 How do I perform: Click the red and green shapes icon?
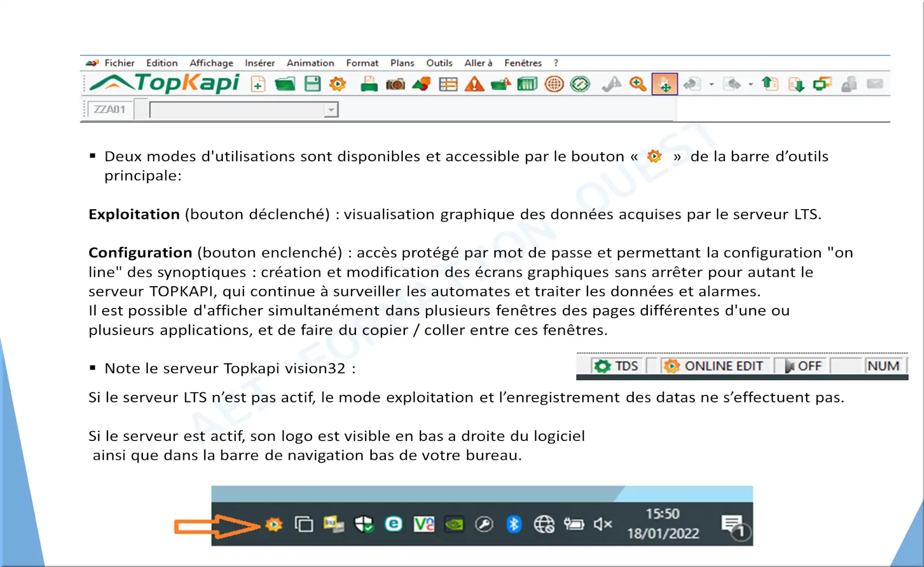[x=421, y=84]
